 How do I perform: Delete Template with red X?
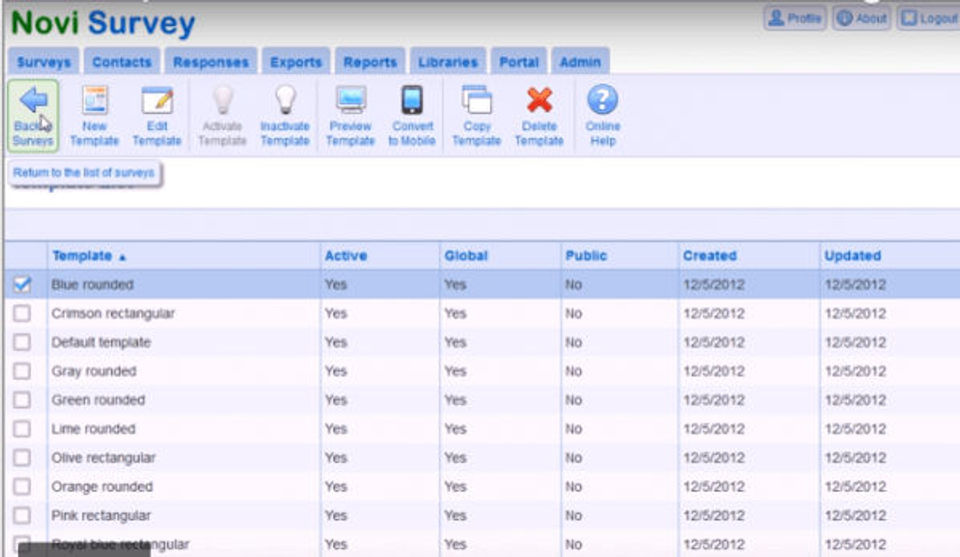click(x=539, y=116)
